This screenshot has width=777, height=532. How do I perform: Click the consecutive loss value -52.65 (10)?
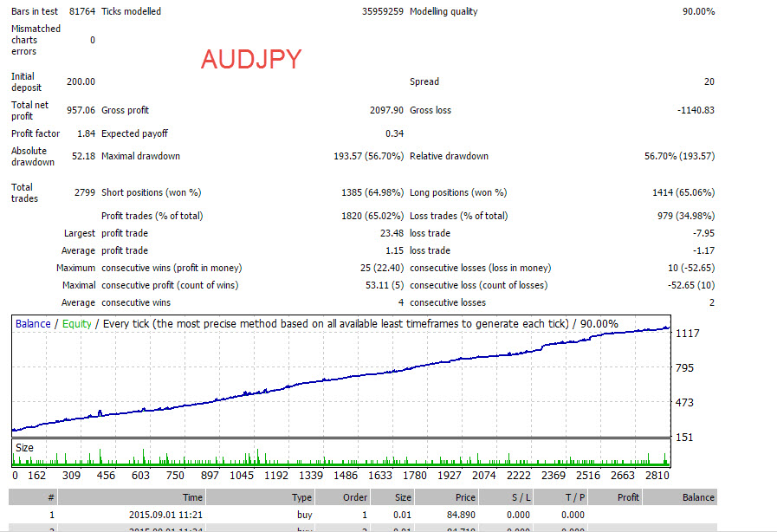(x=691, y=285)
